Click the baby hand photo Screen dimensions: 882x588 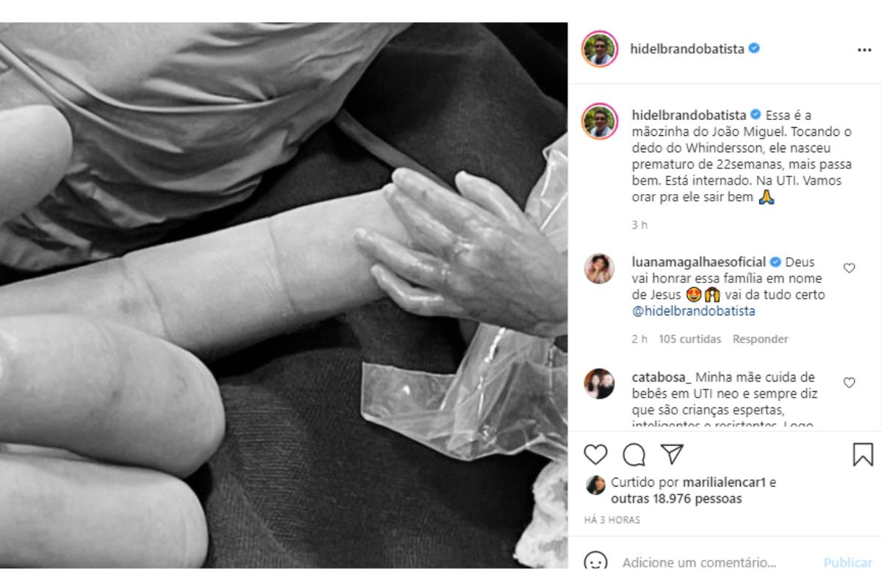(x=284, y=295)
